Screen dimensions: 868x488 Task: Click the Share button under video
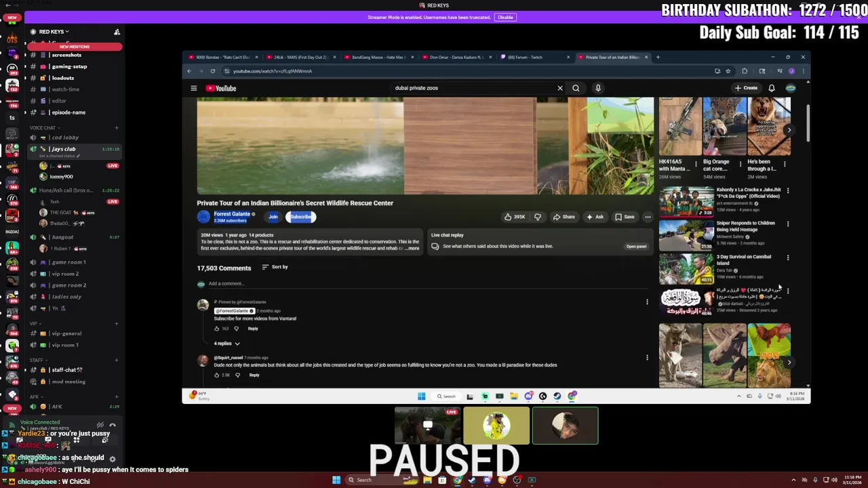pos(564,217)
